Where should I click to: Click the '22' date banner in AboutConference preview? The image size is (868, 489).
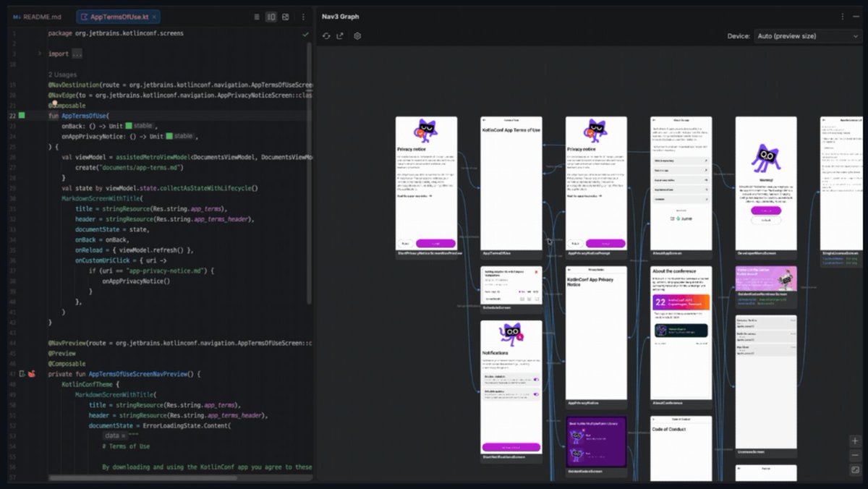pyautogui.click(x=681, y=302)
